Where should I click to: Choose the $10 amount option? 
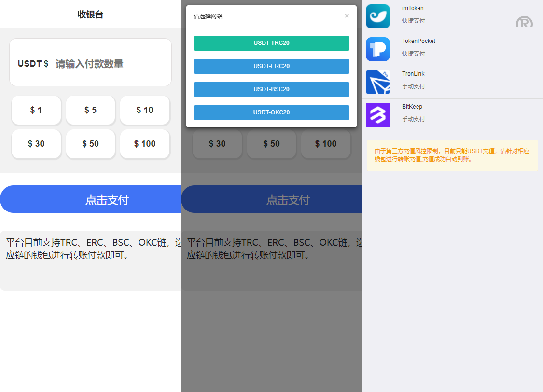tap(145, 110)
